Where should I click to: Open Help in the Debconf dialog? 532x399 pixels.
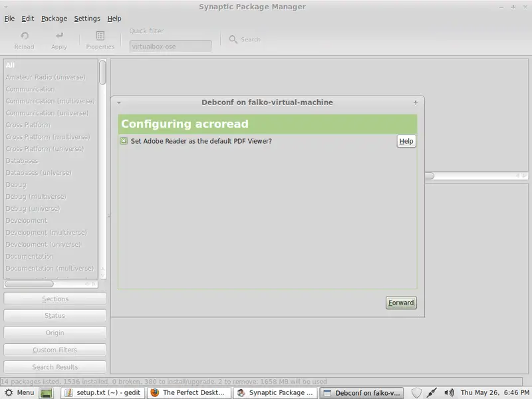tap(406, 141)
